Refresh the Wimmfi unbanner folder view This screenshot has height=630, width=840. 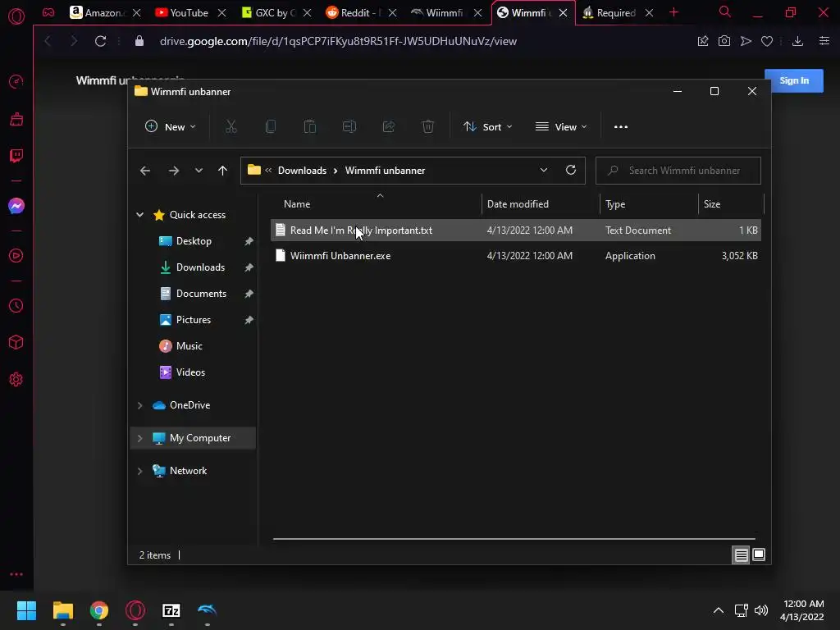pos(571,170)
